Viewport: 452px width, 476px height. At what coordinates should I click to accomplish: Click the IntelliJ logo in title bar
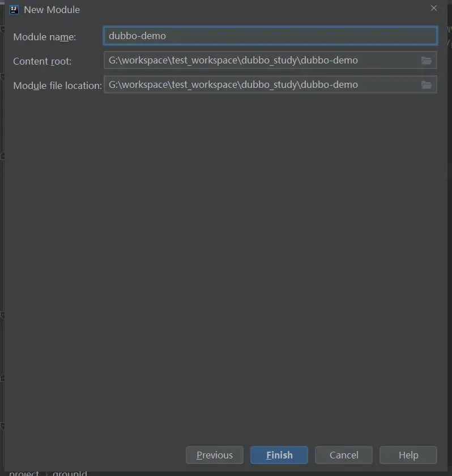(x=14, y=9)
